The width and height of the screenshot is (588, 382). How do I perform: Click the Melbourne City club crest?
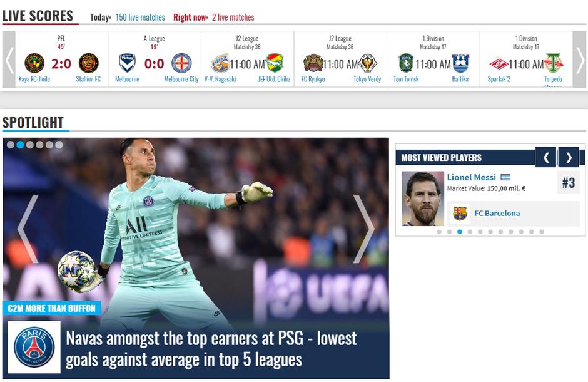(181, 63)
